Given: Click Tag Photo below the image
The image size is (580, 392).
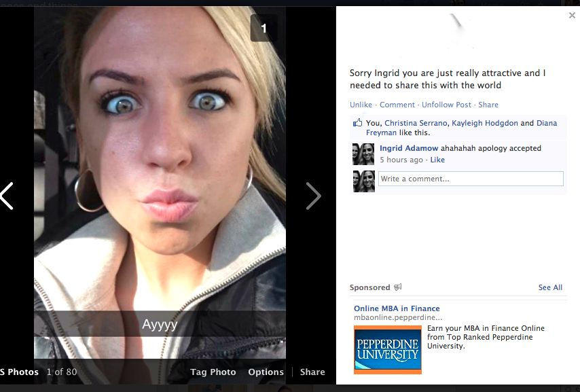Looking at the screenshot, I should click(213, 372).
